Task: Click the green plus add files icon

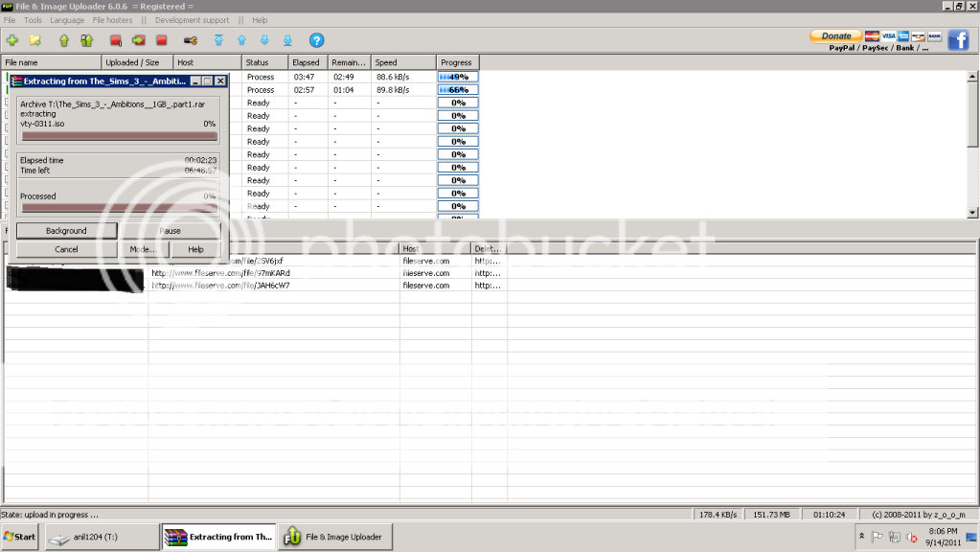Action: click(11, 40)
